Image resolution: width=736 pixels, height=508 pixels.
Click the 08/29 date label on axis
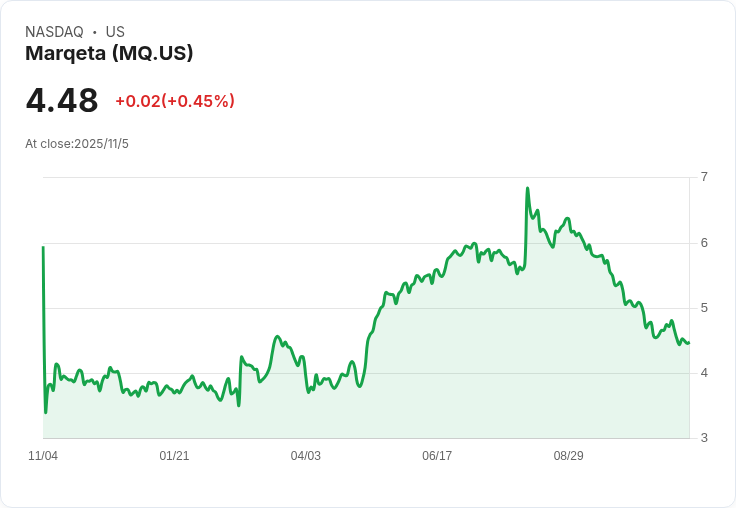tap(568, 456)
